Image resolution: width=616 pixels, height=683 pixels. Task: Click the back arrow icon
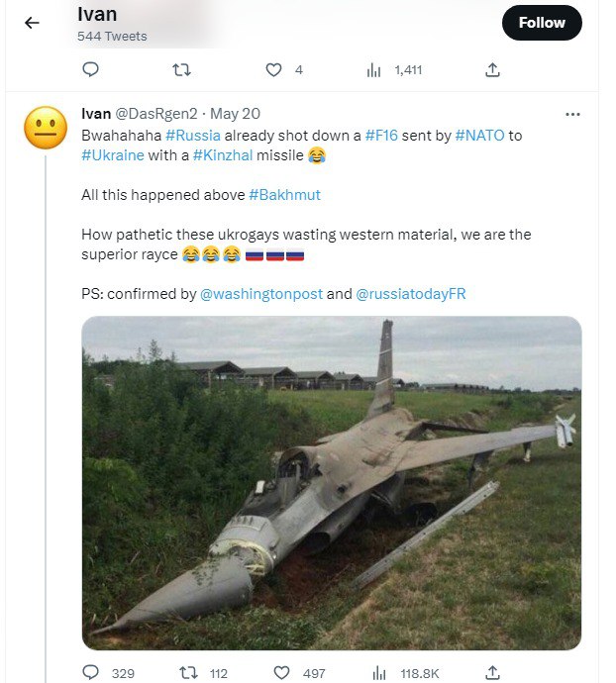32,23
